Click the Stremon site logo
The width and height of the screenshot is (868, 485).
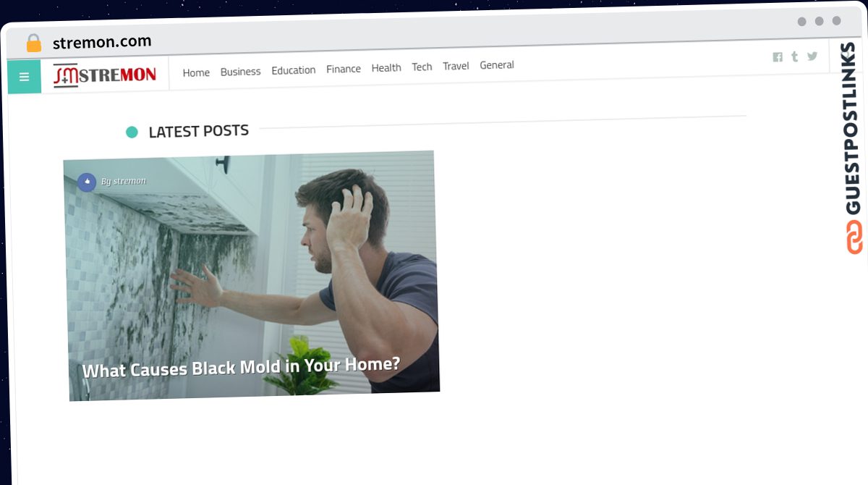pos(105,75)
